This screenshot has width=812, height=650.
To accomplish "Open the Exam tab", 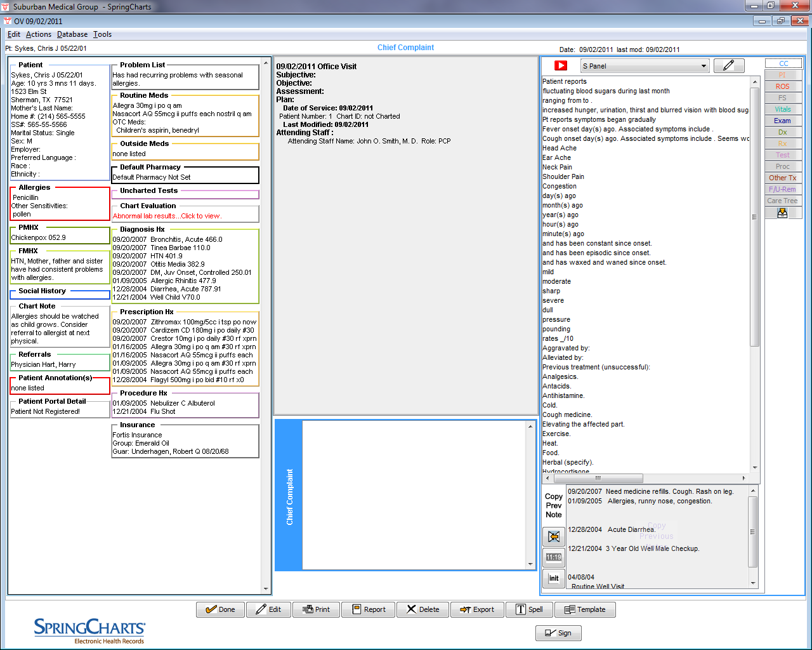I will tap(783, 121).
